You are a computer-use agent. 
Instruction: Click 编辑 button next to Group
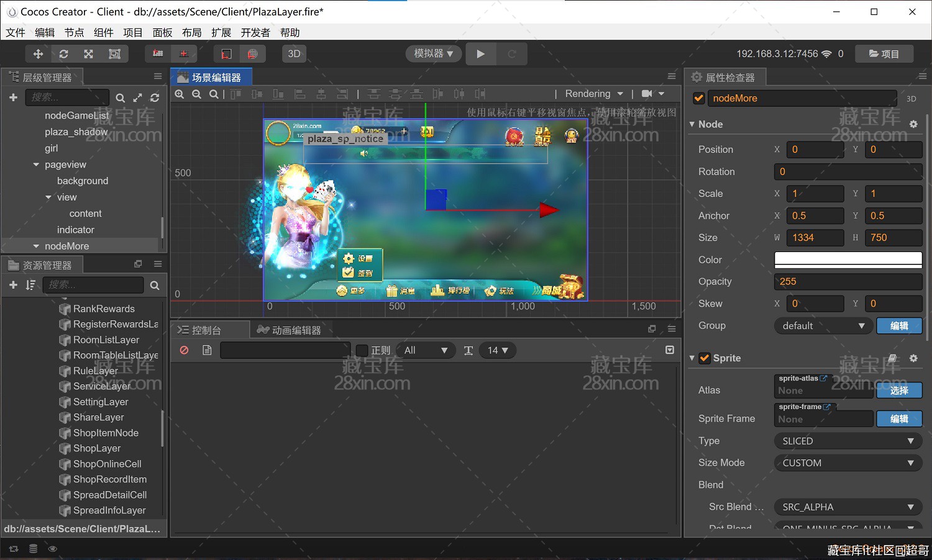899,326
